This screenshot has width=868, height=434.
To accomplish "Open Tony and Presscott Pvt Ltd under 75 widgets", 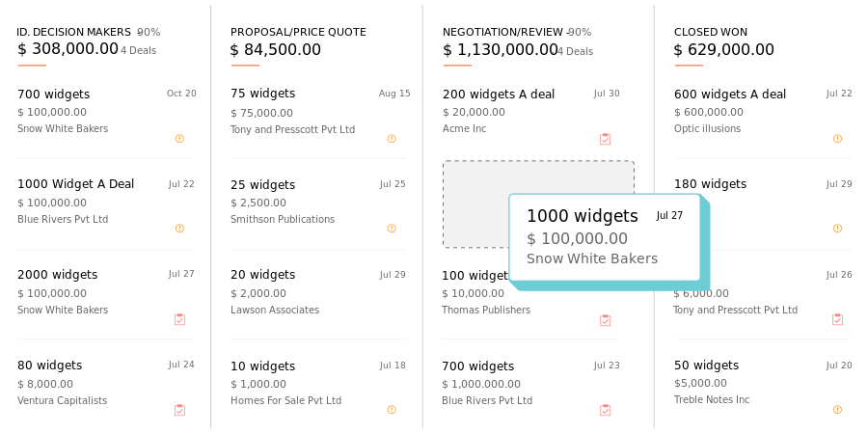I will pos(293,129).
